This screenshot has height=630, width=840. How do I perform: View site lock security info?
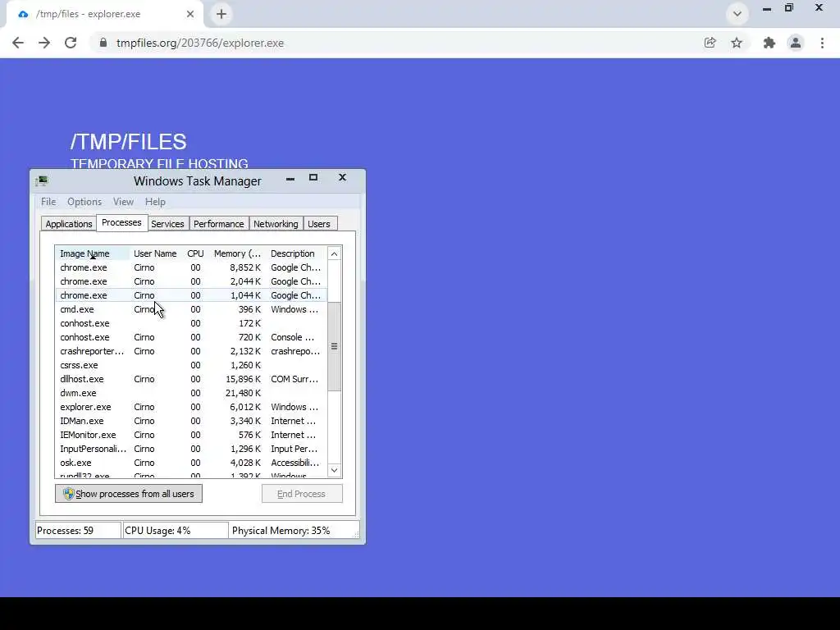tap(103, 43)
